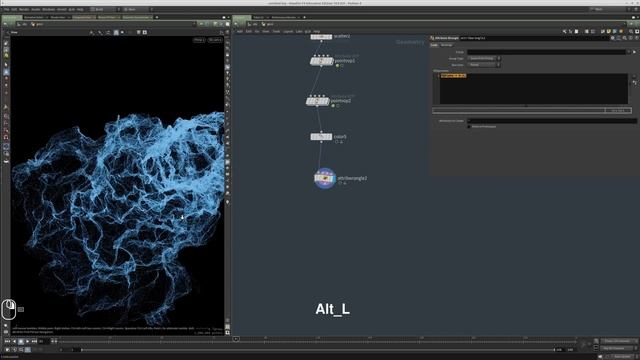Jump to first frame in playbar

click(7, 341)
